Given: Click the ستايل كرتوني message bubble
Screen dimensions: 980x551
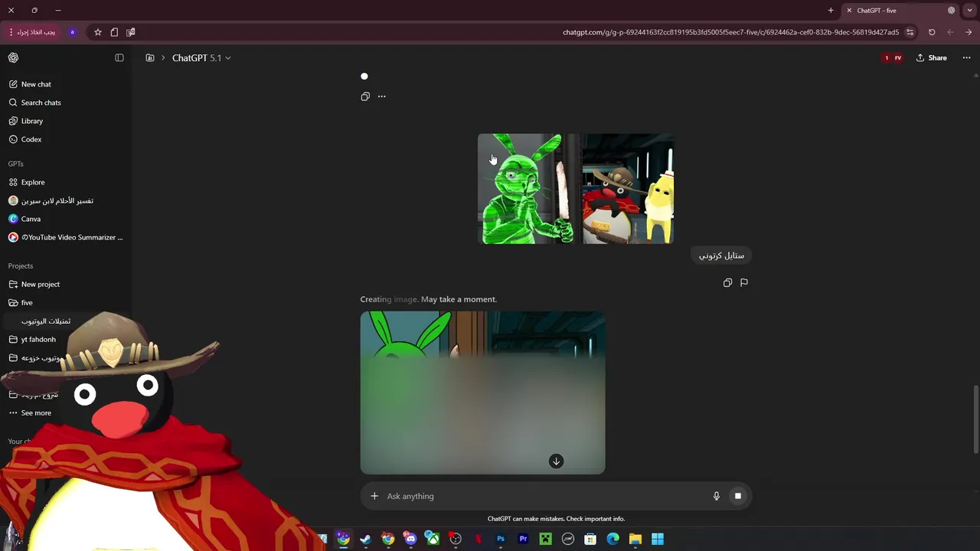Looking at the screenshot, I should pyautogui.click(x=721, y=256).
